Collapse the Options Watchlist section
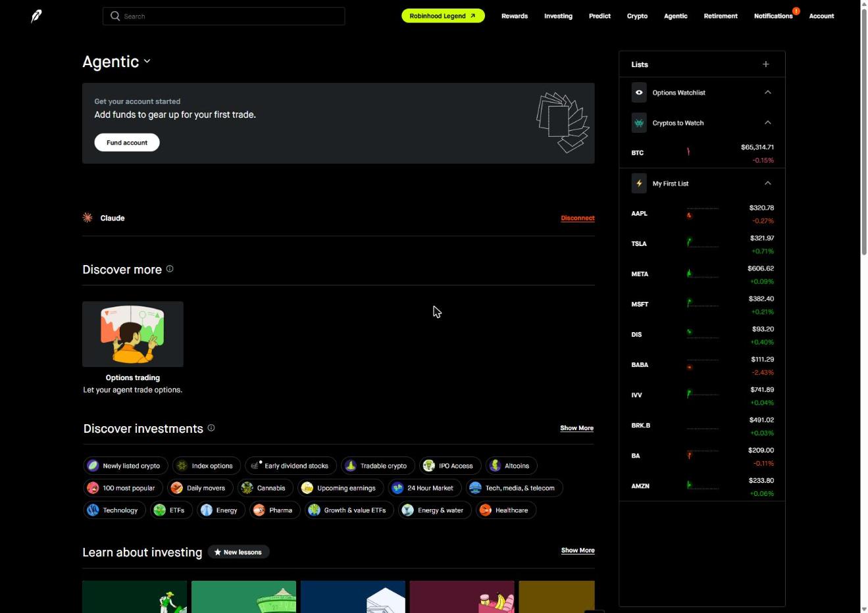 (x=768, y=93)
